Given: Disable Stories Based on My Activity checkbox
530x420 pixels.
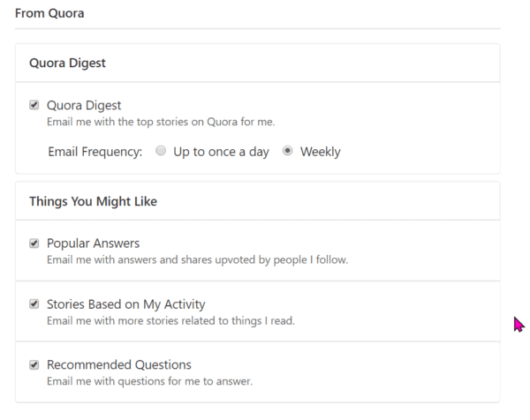Looking at the screenshot, I should coord(34,304).
